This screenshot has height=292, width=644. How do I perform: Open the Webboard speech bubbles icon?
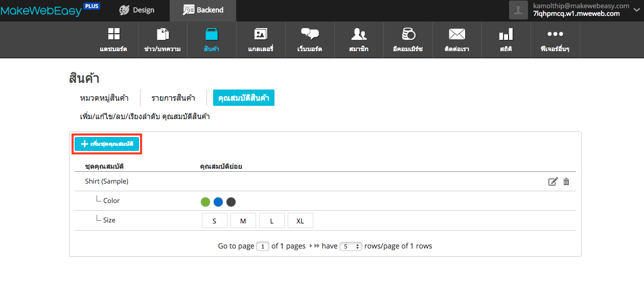pyautogui.click(x=310, y=35)
